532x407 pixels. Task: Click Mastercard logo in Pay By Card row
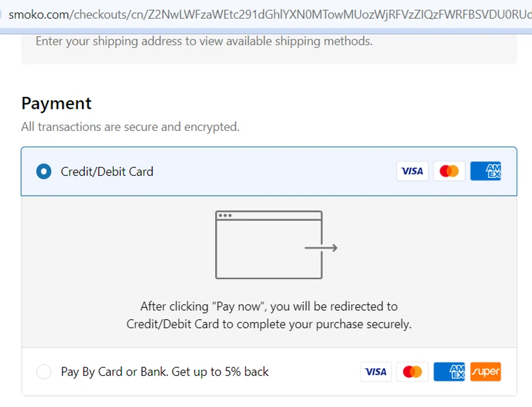pos(412,372)
